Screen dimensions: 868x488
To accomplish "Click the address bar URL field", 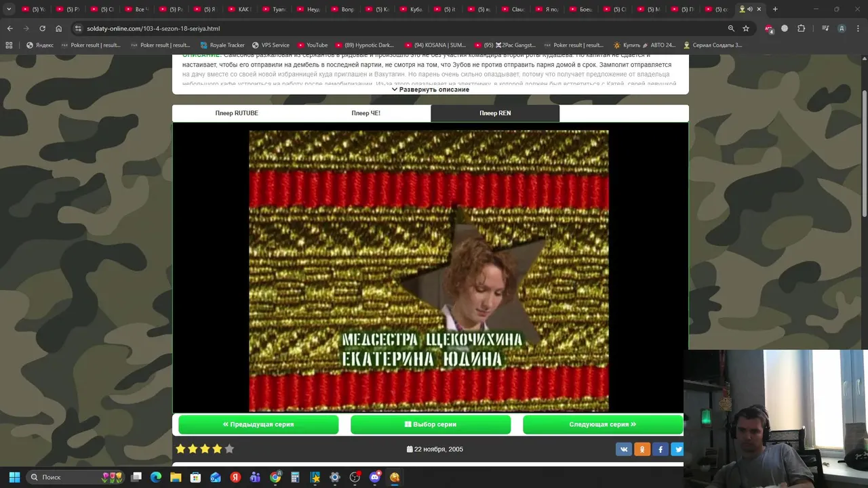I will 400,28.
